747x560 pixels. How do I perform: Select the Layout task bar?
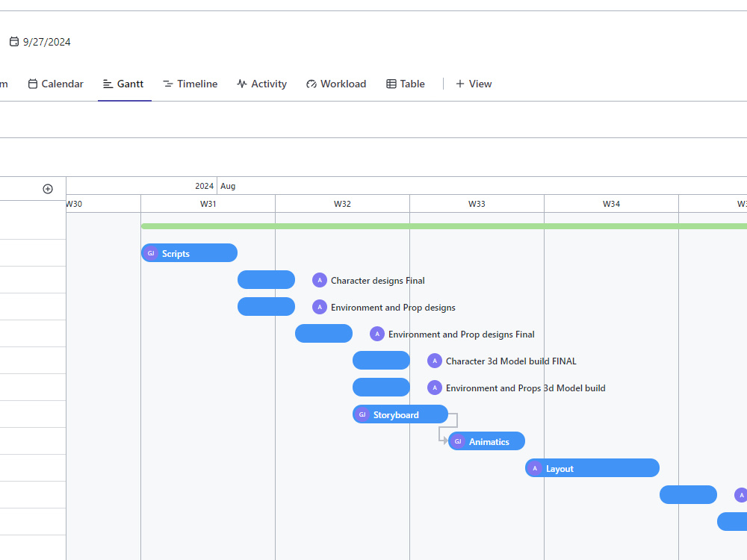coord(592,468)
